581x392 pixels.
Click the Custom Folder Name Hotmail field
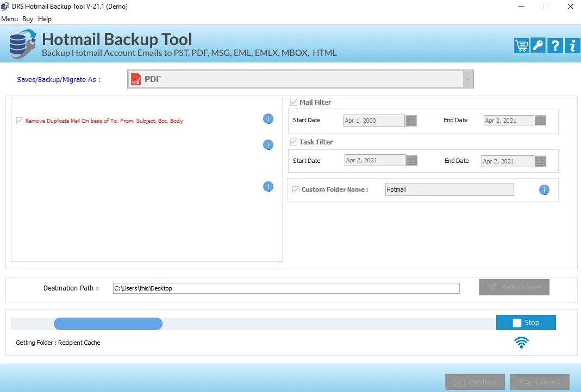(x=449, y=189)
